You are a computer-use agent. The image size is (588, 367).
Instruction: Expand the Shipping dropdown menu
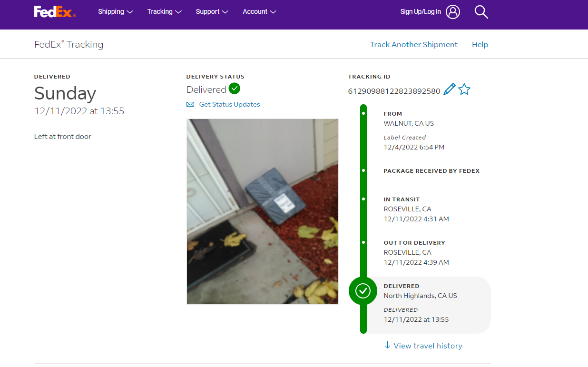[115, 12]
